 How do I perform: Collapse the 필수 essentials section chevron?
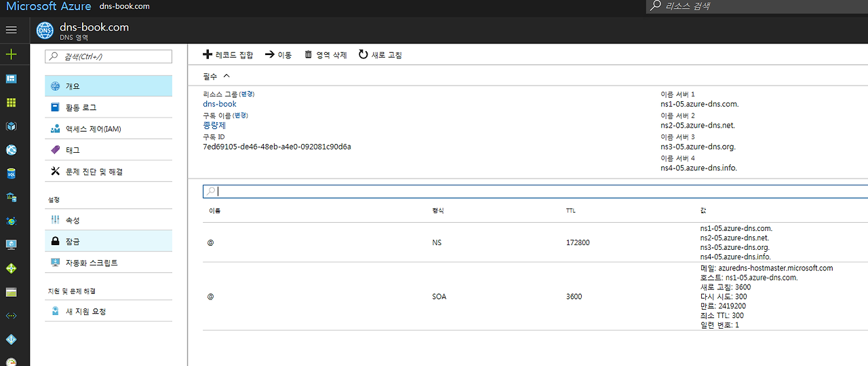[226, 76]
